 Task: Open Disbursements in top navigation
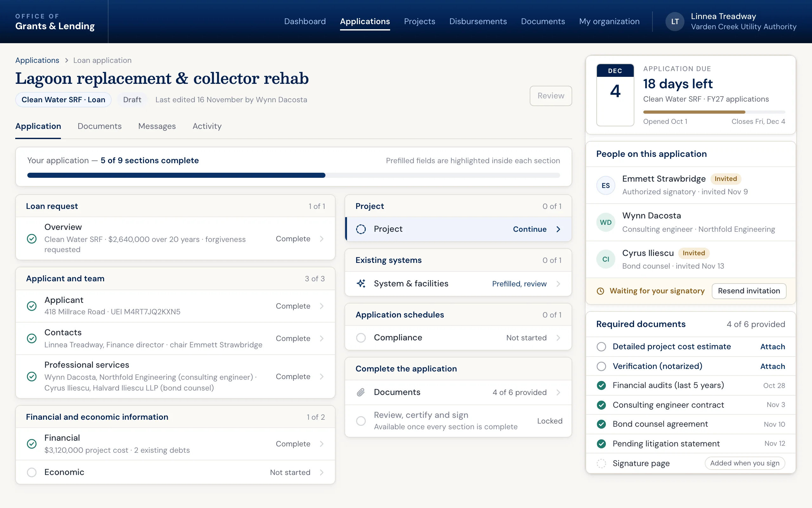point(478,22)
